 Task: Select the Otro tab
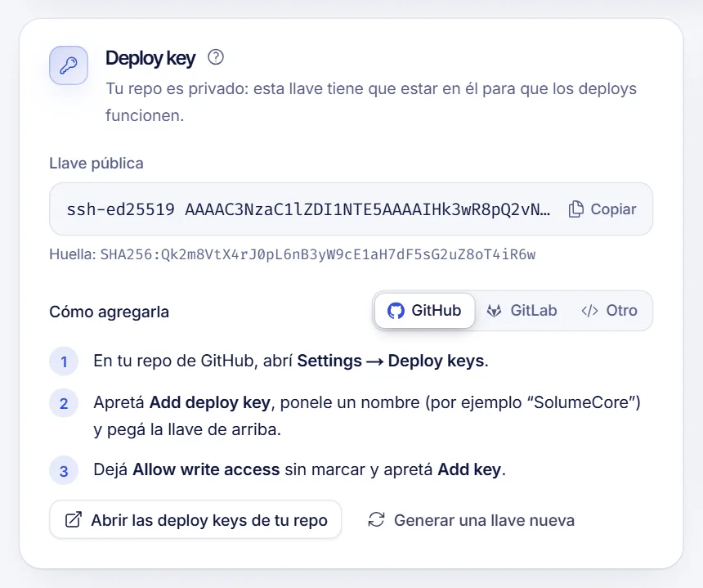click(609, 311)
